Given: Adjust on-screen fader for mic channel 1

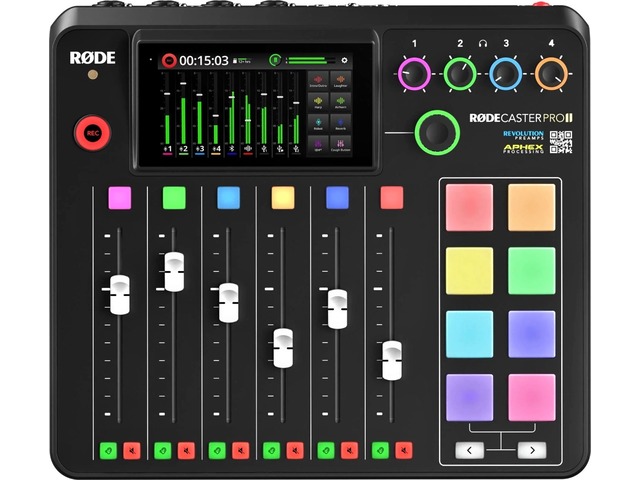Looking at the screenshot, I should click(167, 94).
